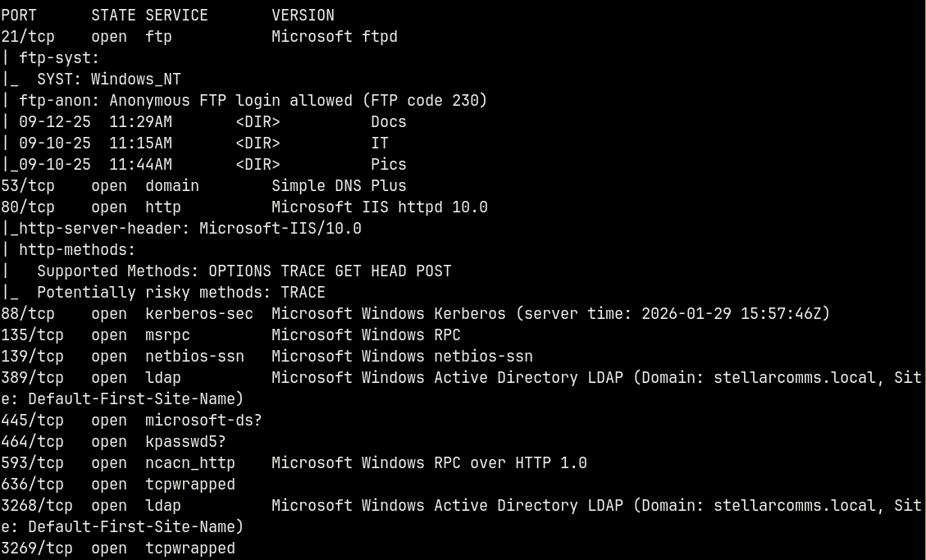Click the 'SYST: Windows_NT' line
This screenshot has height=560, width=926.
(x=108, y=79)
